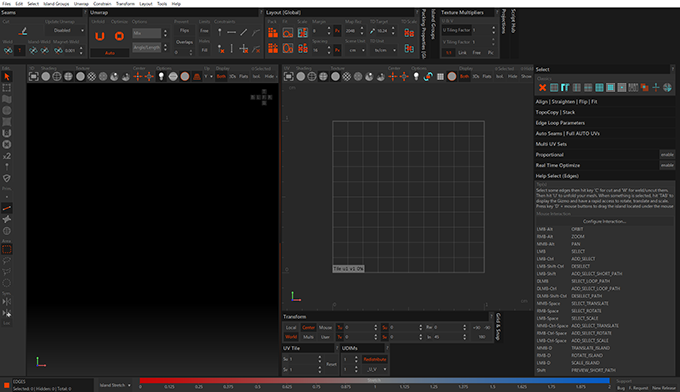Click the 3D view frame-all icon
This screenshot has height=392, width=680.
point(33,77)
